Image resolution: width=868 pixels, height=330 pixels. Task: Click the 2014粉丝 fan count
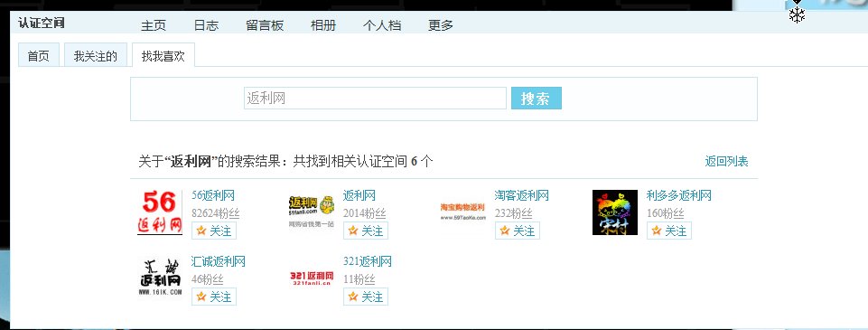click(364, 213)
